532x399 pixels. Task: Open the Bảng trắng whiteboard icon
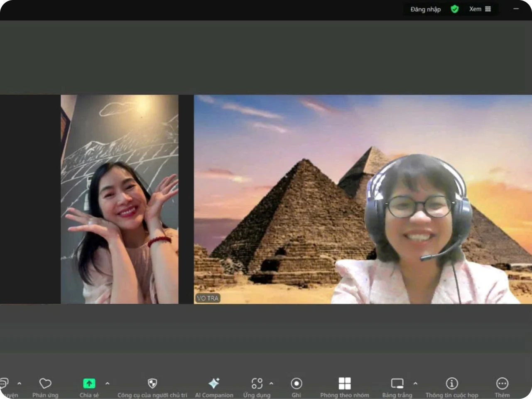click(397, 384)
